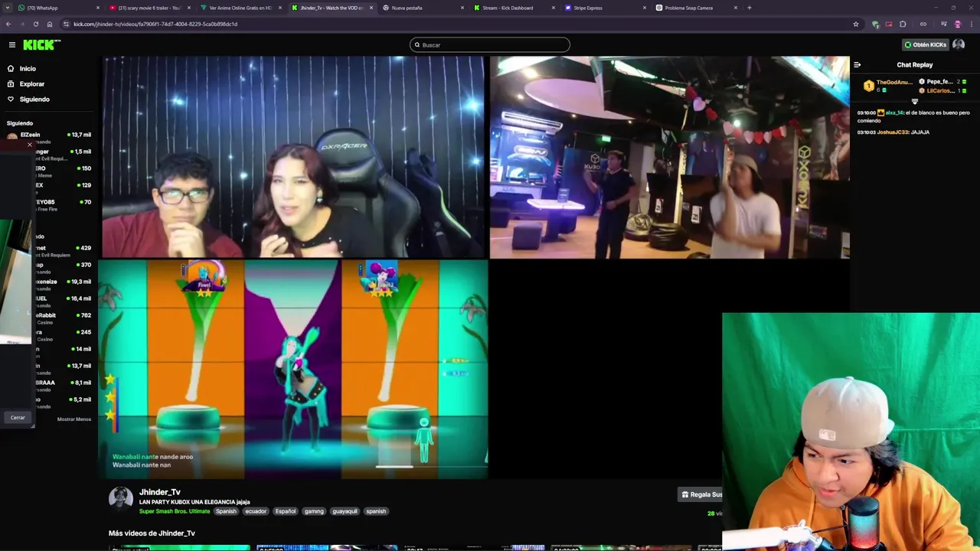Viewport: 980px width, 551px height.
Task: Switch to Ver Anime Online Gratis tab
Action: (240, 8)
